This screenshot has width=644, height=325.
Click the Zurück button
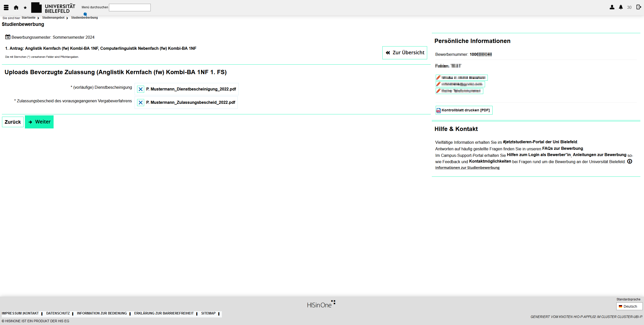pos(13,122)
